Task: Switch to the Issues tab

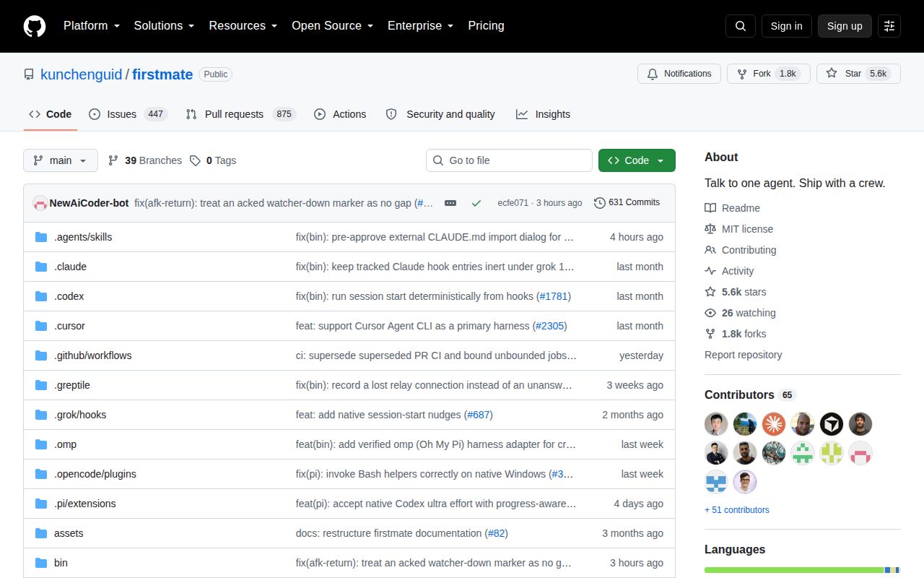Action: [x=128, y=114]
